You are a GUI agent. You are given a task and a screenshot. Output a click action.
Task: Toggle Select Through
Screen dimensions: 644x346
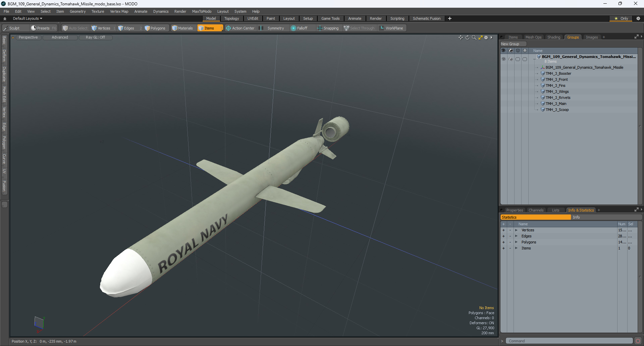pyautogui.click(x=359, y=28)
